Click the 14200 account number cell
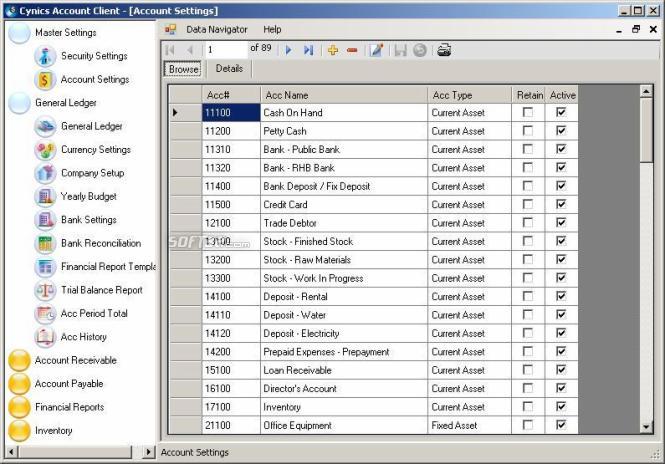The width and height of the screenshot is (665, 464). (x=231, y=352)
